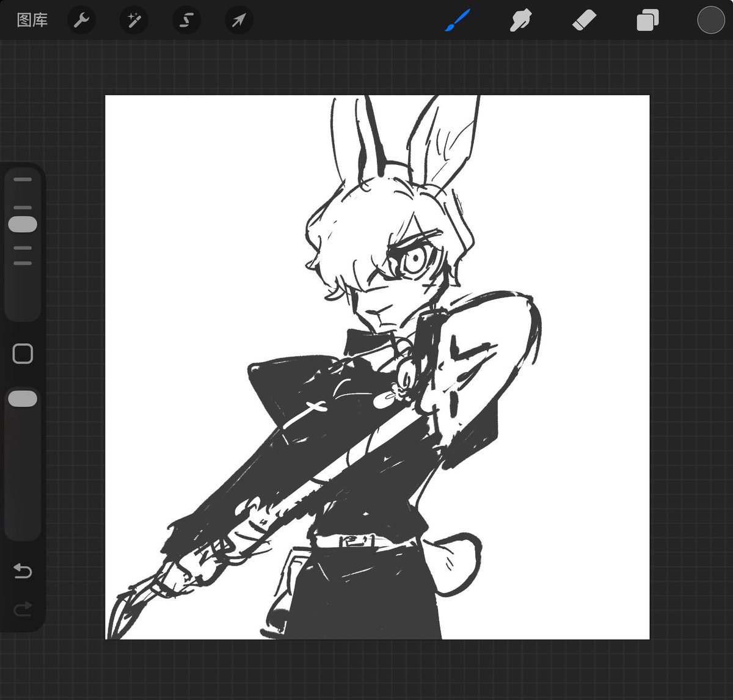Open the Adjustments magic wand menu
The image size is (733, 700).
pyautogui.click(x=134, y=20)
